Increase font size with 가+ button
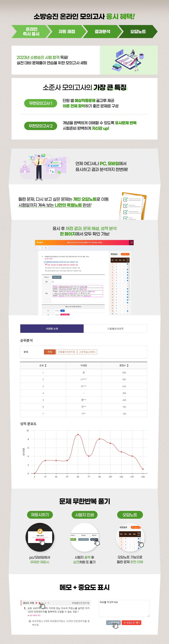This screenshot has height=644, width=169. [x=46, y=248]
